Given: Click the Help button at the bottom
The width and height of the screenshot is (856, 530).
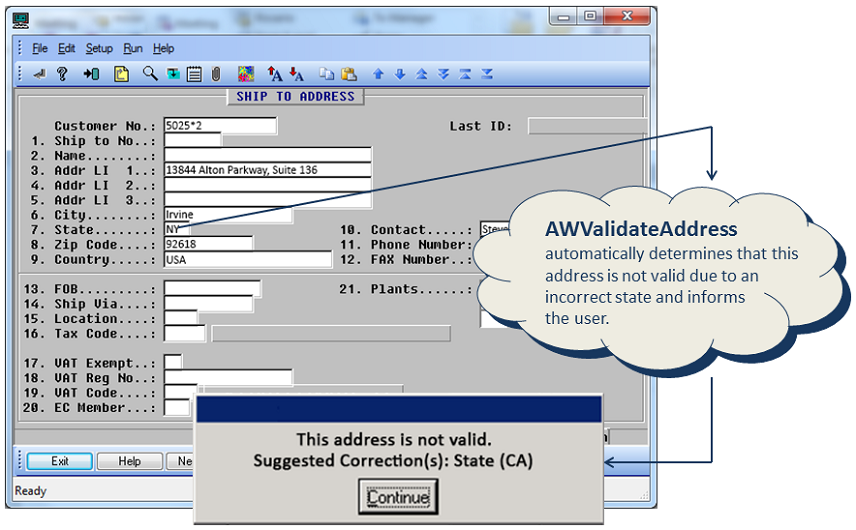Looking at the screenshot, I should (129, 461).
